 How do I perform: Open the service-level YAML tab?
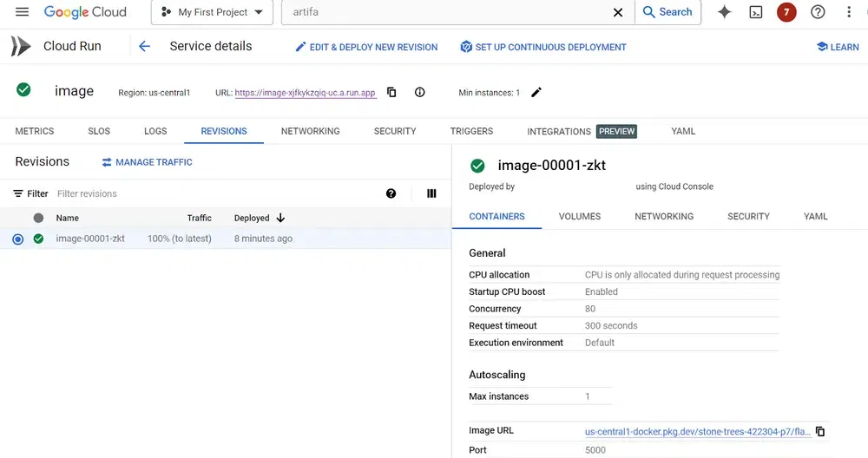(x=683, y=131)
